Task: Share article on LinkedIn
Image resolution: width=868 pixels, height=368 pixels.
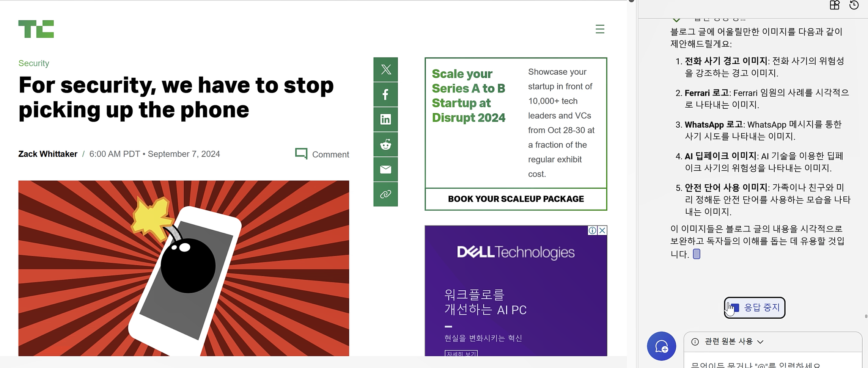Action: (x=385, y=119)
